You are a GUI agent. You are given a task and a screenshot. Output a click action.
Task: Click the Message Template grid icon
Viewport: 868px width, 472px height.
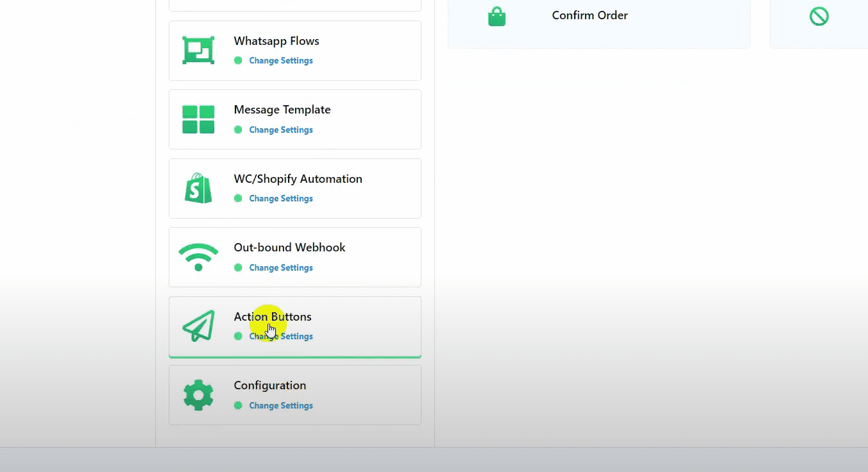(x=198, y=119)
